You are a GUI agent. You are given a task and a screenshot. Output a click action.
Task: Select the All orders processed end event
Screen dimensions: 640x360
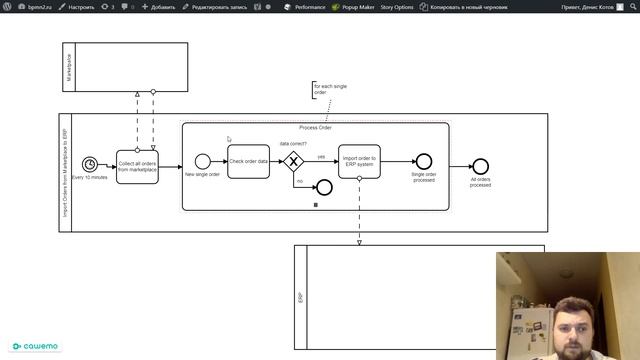pyautogui.click(x=480, y=167)
